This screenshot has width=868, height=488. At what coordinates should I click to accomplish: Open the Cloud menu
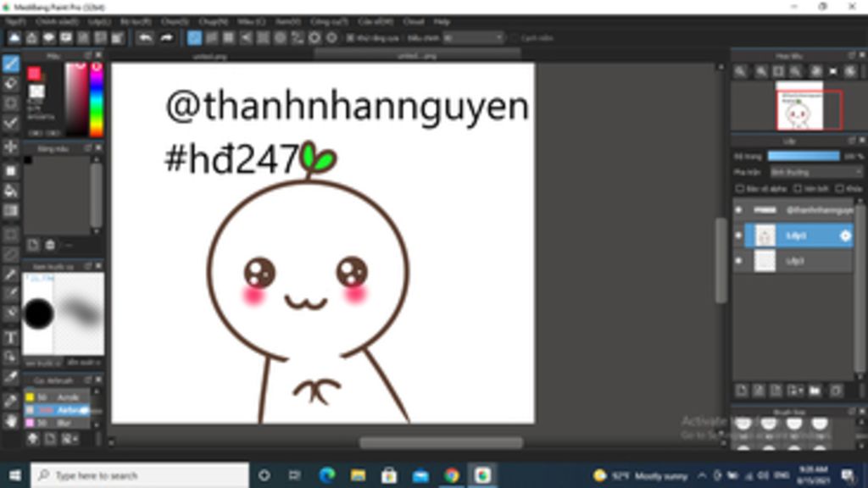pos(414,21)
